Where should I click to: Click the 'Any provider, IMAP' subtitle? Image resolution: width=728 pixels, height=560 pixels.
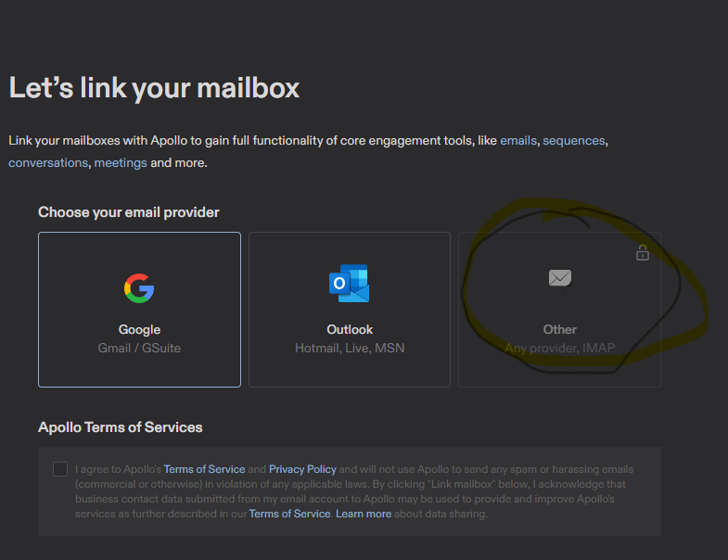pos(560,348)
